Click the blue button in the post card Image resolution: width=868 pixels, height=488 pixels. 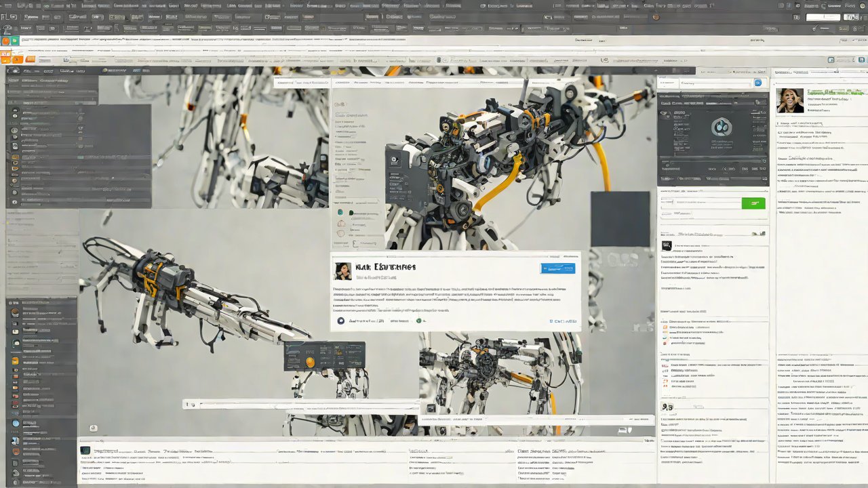point(557,268)
